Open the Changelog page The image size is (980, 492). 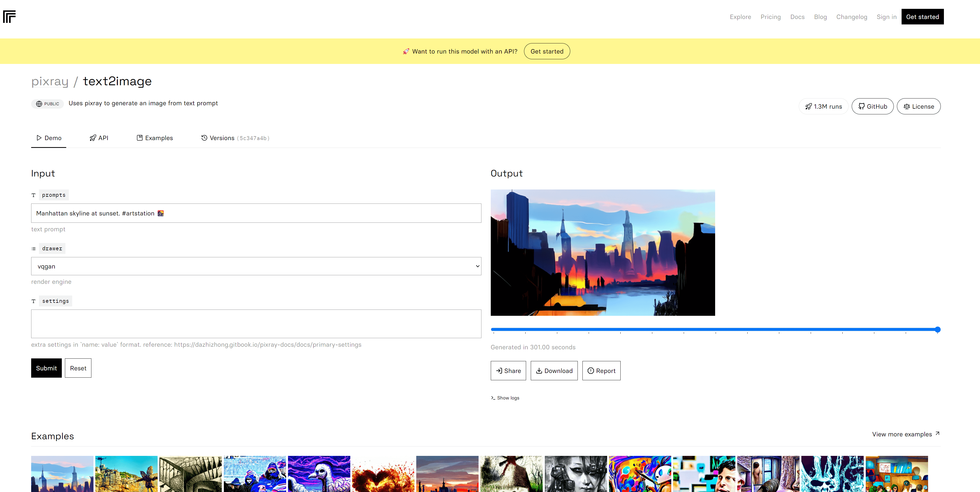point(851,17)
